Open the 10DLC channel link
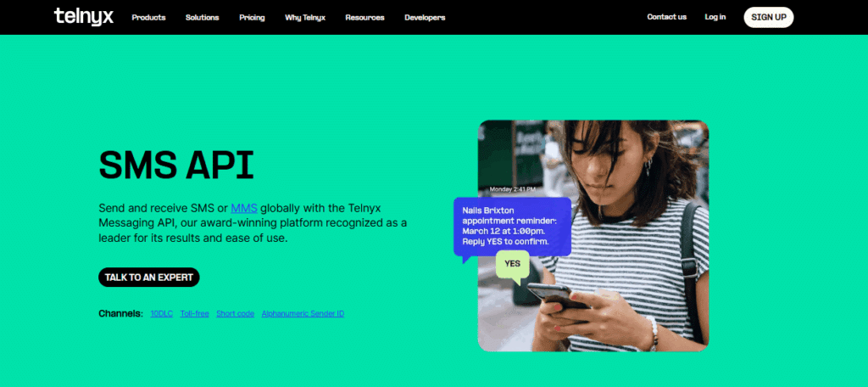This screenshot has height=387, width=868. [162, 314]
